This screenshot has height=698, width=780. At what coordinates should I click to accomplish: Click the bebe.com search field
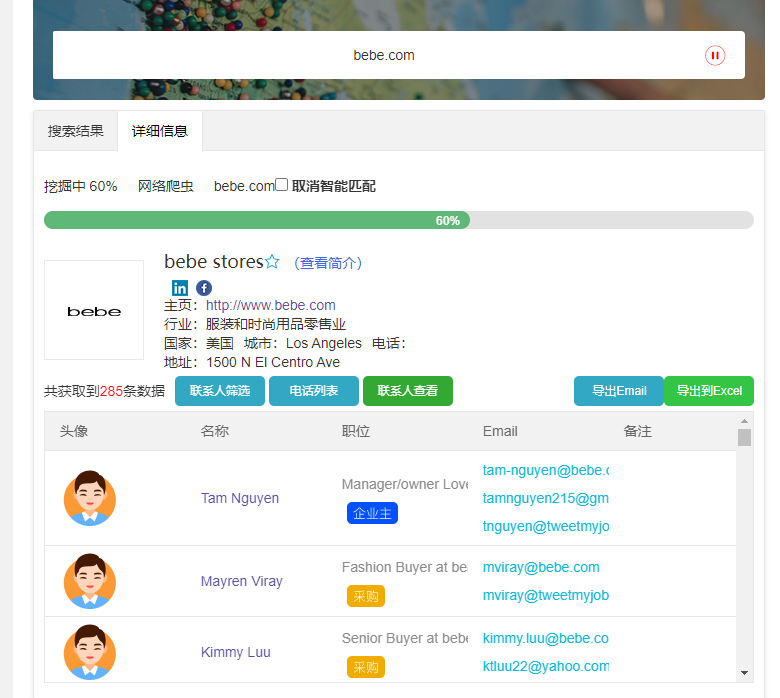point(384,55)
